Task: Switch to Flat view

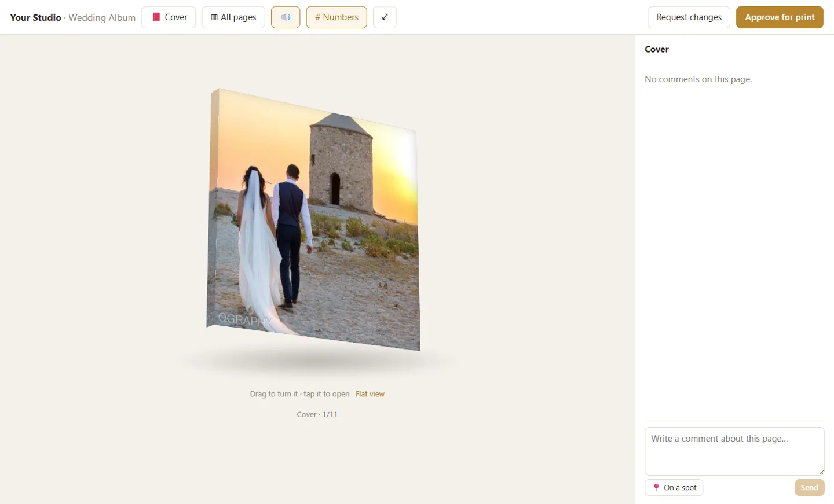Action: click(x=370, y=394)
